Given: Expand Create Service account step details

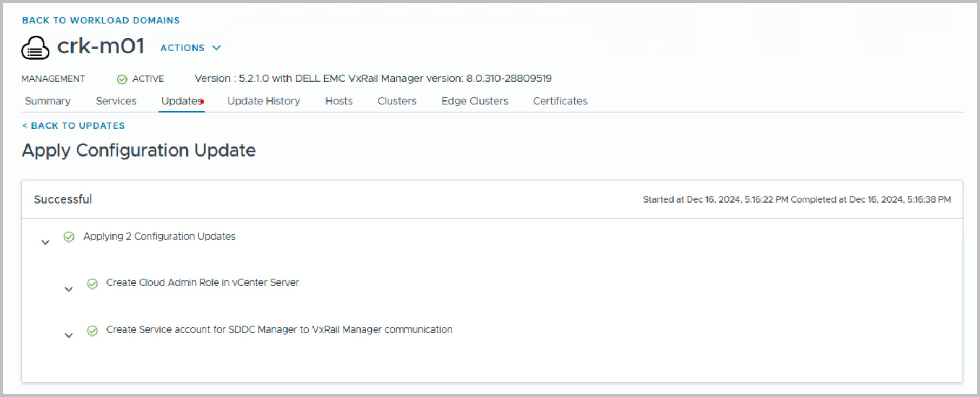Looking at the screenshot, I should tap(69, 335).
